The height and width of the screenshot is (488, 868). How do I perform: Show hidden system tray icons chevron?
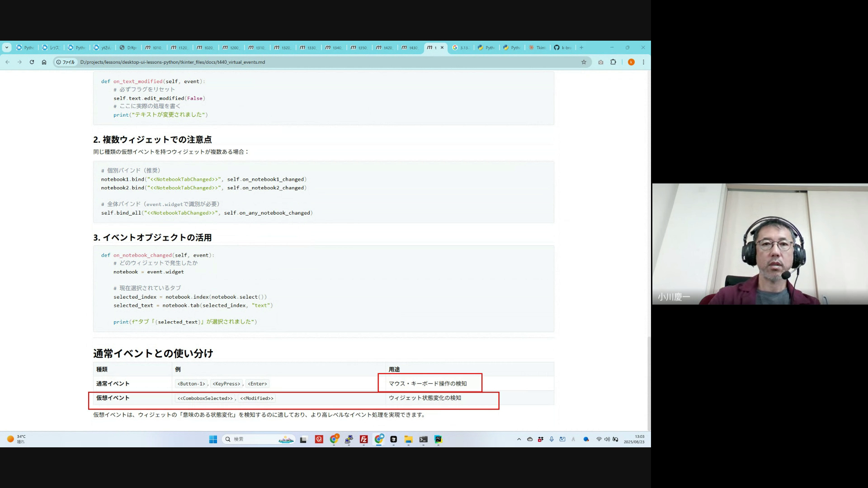click(x=519, y=439)
